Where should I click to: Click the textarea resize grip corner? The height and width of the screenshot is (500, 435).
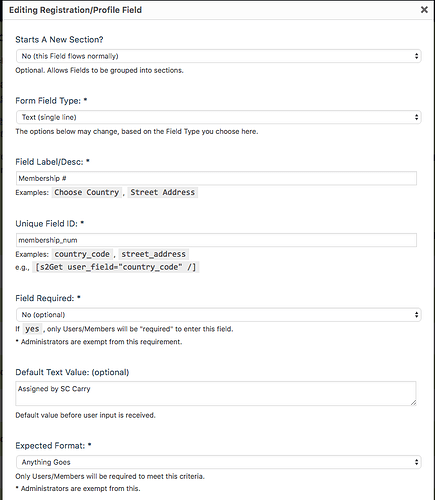413,403
